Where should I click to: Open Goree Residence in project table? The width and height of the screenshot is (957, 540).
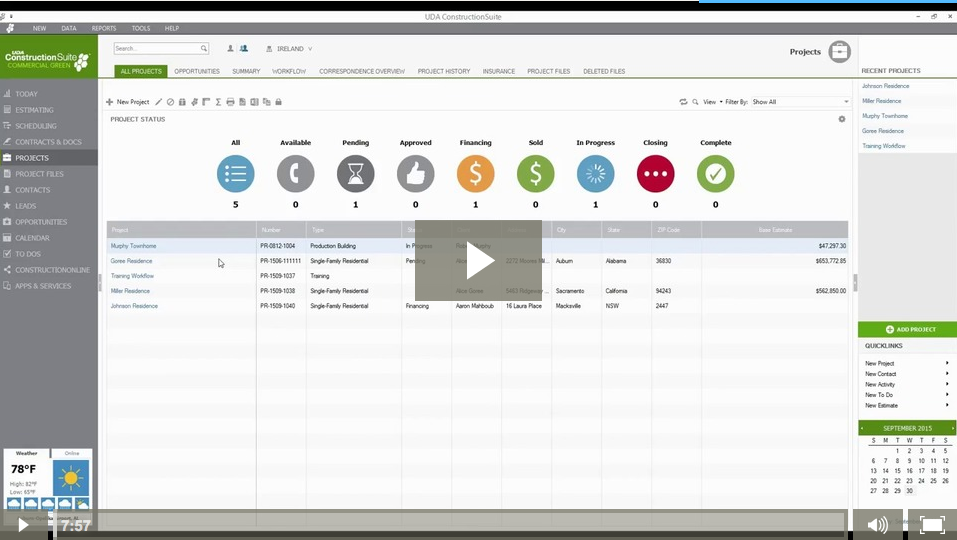click(131, 261)
